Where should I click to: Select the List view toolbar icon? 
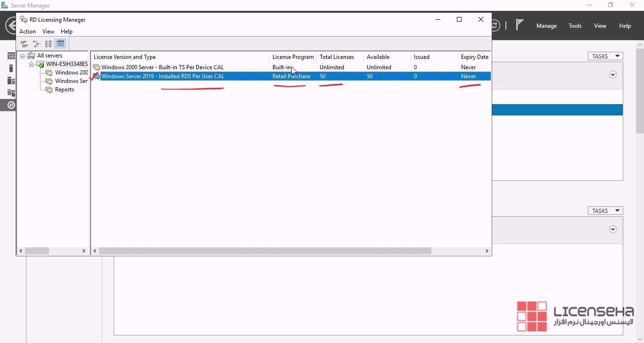(49, 44)
